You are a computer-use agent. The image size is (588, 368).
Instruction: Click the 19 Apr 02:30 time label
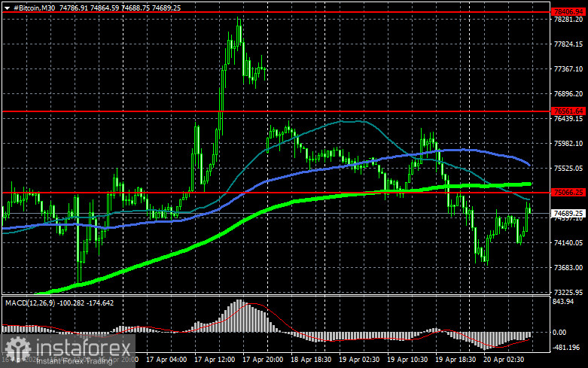click(x=359, y=360)
